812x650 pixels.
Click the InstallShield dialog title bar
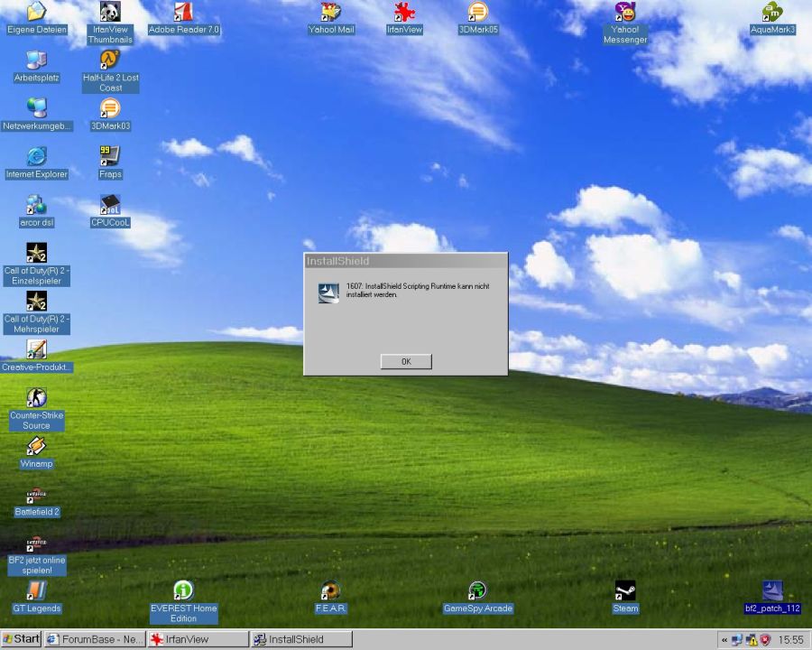[x=405, y=261]
